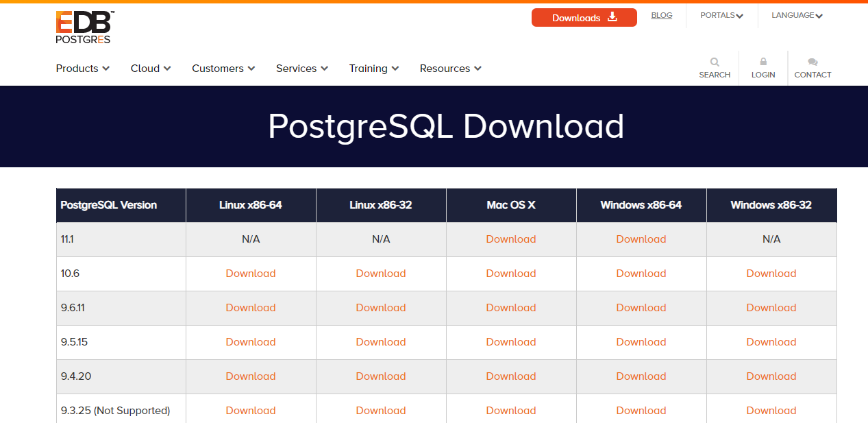Expand the Products dropdown

click(82, 69)
